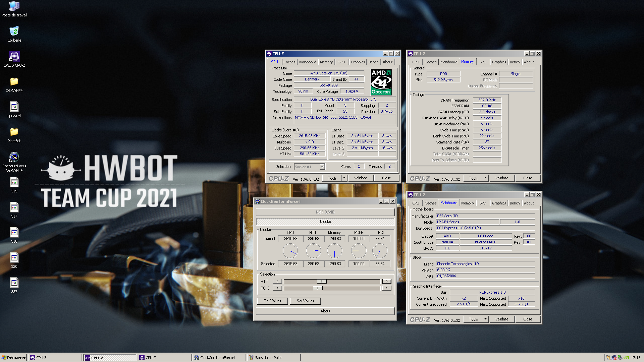This screenshot has height=362, width=644.
Task: Switch to ClockGen for nForce4 taskbar item
Action: 219,358
